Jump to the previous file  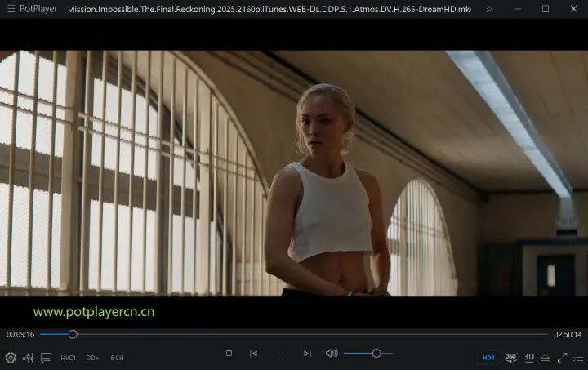254,354
